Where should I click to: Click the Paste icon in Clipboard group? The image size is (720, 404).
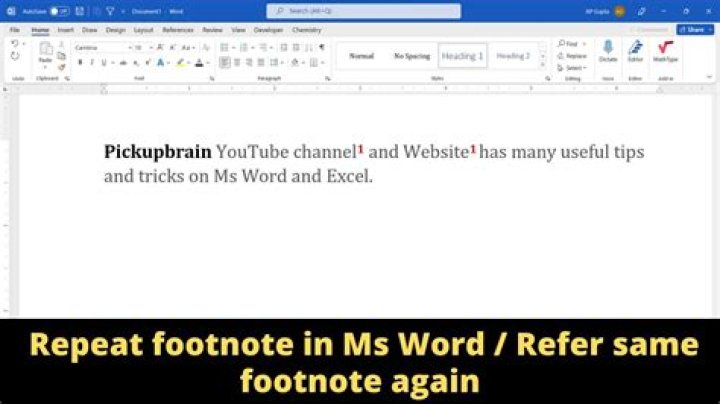pos(46,52)
